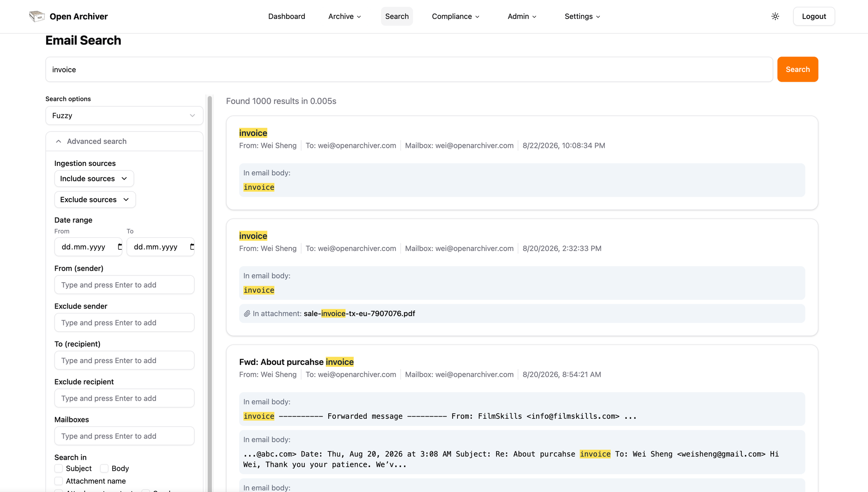Collapse the Advanced search section
Screen dimensions: 868x492
tap(124, 142)
